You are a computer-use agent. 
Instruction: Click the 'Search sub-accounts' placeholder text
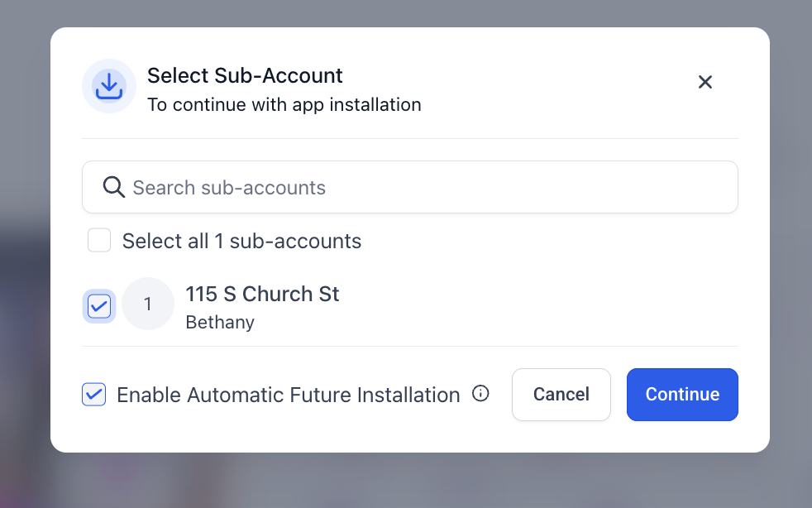coord(229,188)
